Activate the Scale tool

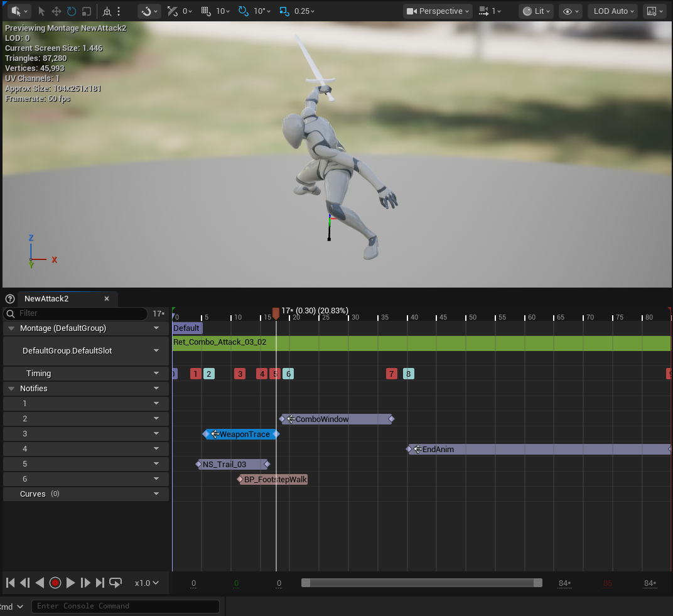86,11
